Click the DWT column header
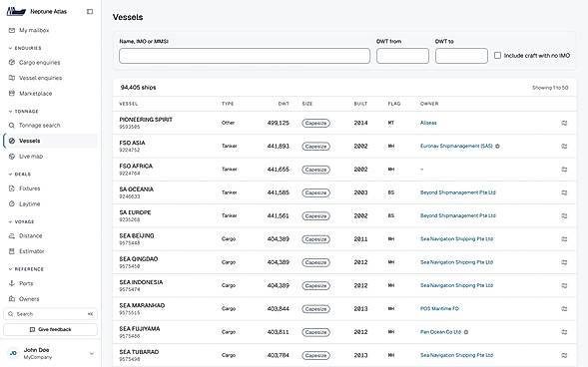The width and height of the screenshot is (588, 367). [284, 104]
